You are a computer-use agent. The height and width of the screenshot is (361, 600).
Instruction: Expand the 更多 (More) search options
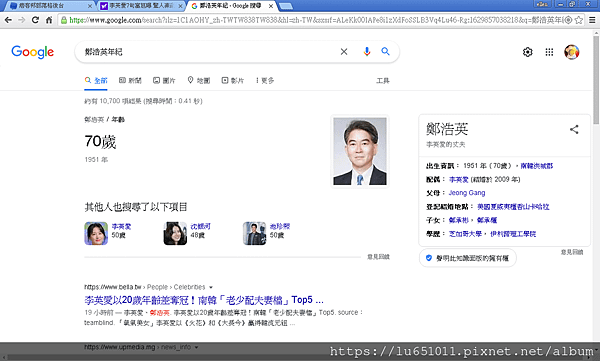[x=265, y=80]
